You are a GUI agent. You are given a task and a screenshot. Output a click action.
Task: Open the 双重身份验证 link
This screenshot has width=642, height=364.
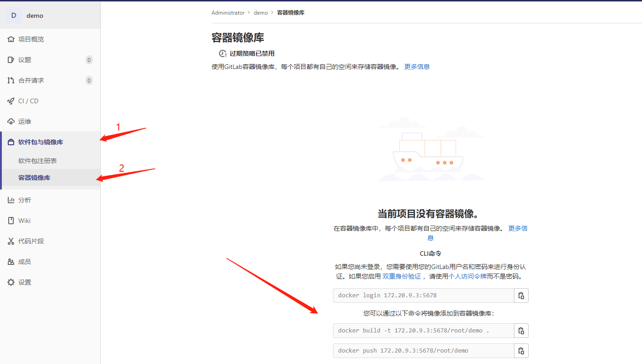coord(401,276)
